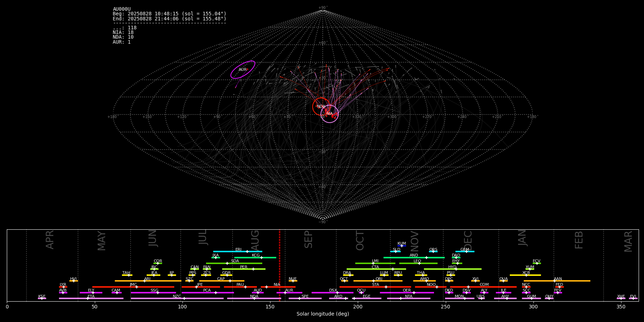Click the ERI shower bar label
Image resolution: width=644 pixels, height=322 pixels.
(x=238, y=250)
